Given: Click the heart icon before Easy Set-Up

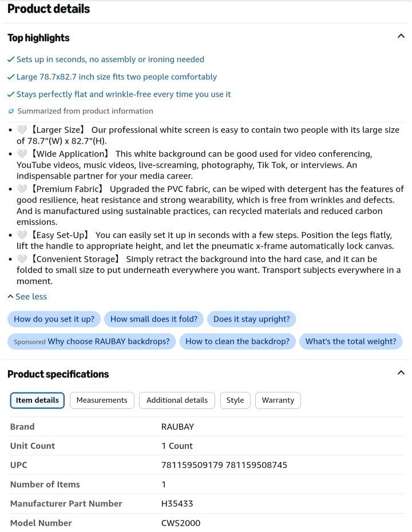Looking at the screenshot, I should (x=22, y=235).
